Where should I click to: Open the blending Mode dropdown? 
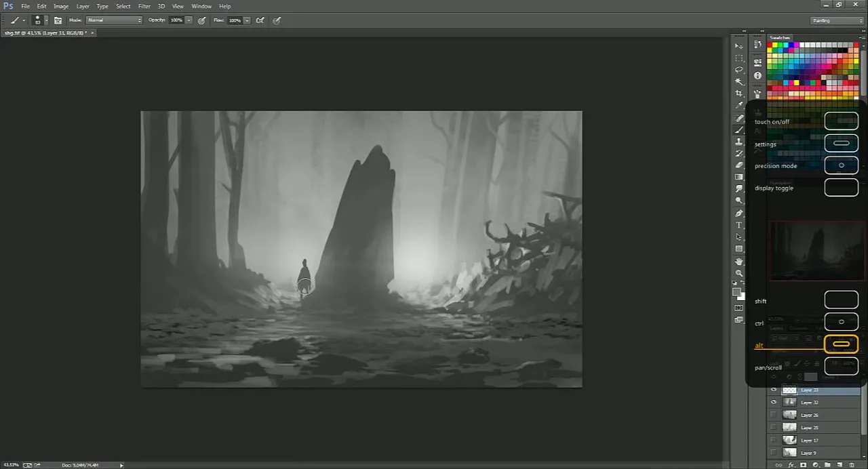point(114,20)
